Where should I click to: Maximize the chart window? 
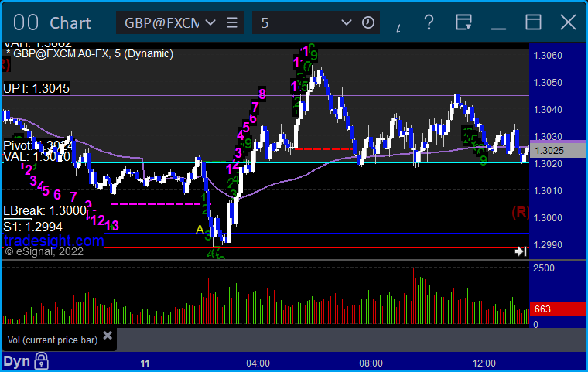tap(534, 22)
